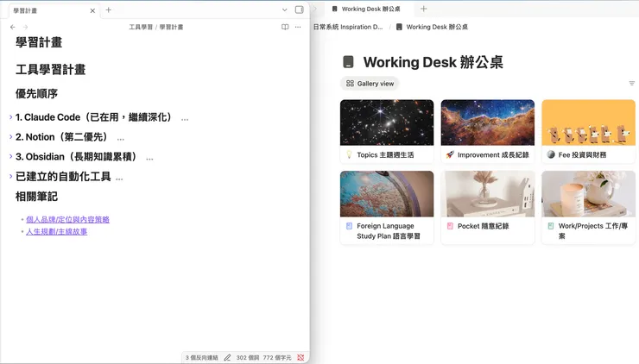Screen dimensions: 639x364
Task: Open the 人生規劃/主線故事 link
Action: (x=57, y=232)
